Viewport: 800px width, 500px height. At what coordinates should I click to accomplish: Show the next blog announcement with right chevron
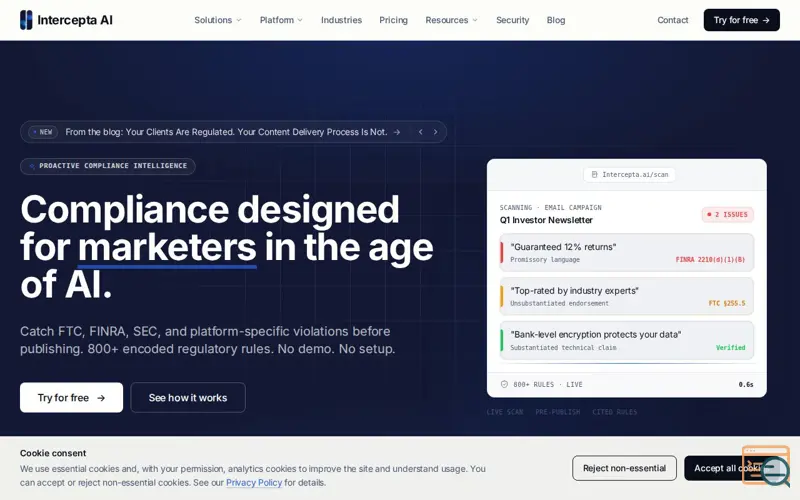click(x=435, y=132)
